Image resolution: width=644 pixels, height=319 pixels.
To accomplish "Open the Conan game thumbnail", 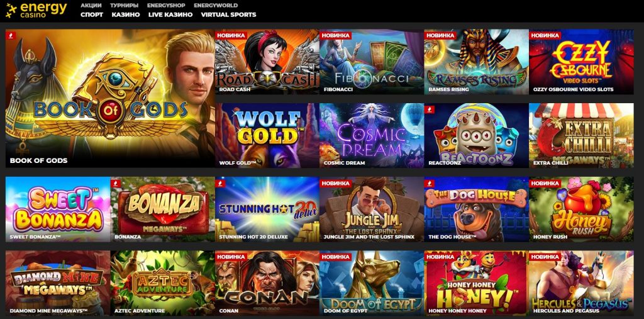I will (267, 283).
